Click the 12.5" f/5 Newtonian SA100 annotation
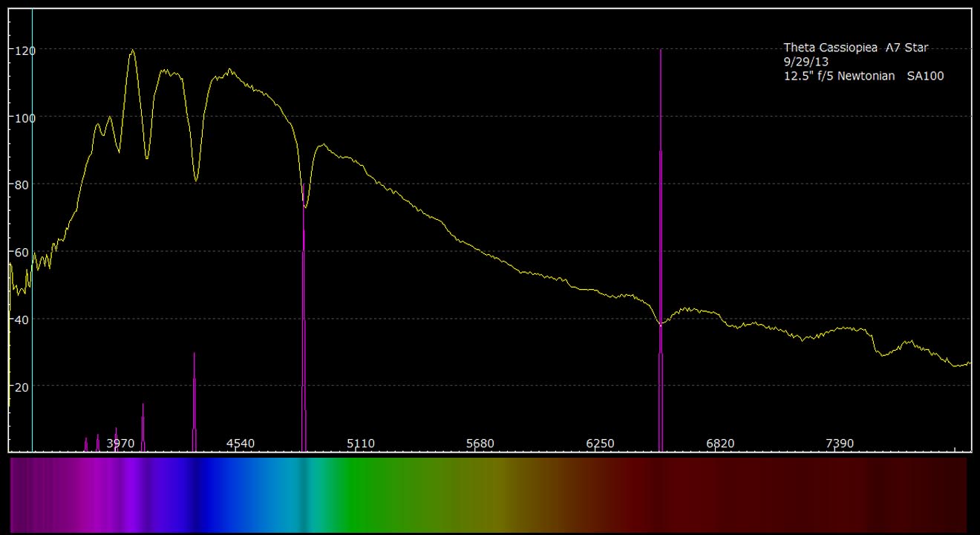Viewport: 980px width, 535px height. pos(863,76)
